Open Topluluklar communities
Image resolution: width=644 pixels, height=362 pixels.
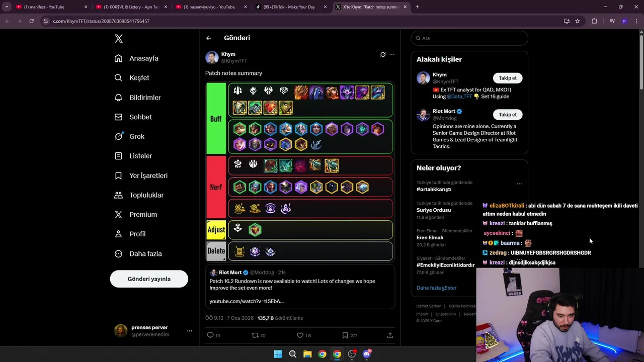tap(139, 195)
